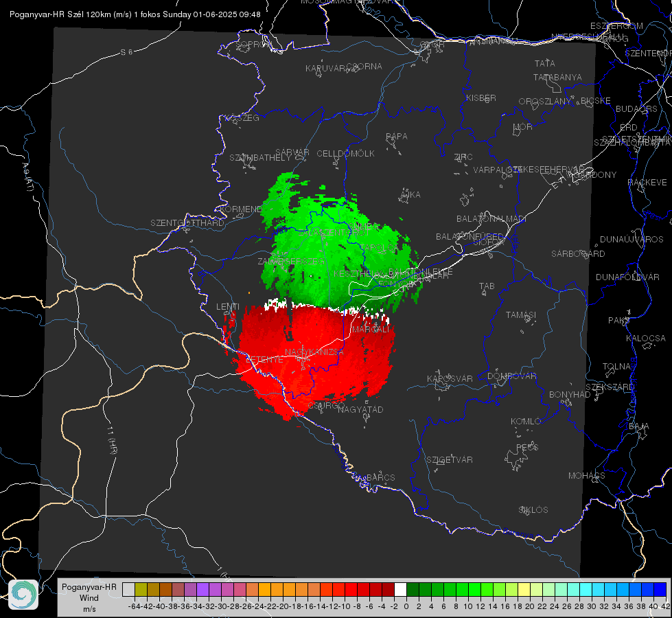The image size is (672, 618).
Task: Select the grey swatch at the legend's left end
Action: tap(128, 589)
